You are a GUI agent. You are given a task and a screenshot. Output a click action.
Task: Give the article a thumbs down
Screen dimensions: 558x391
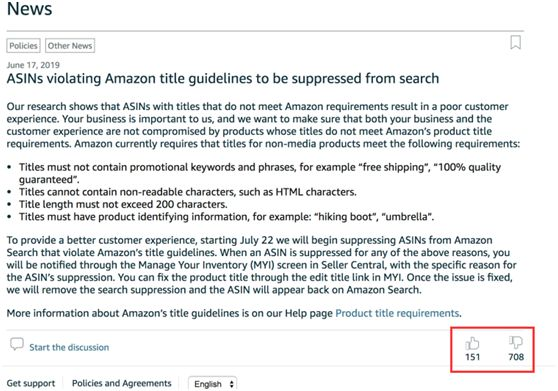(x=516, y=343)
